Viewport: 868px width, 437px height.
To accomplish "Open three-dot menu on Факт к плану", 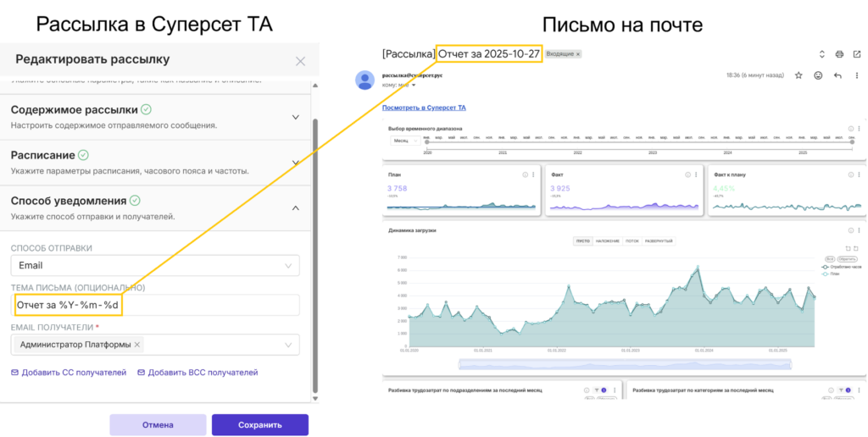I will (x=860, y=174).
